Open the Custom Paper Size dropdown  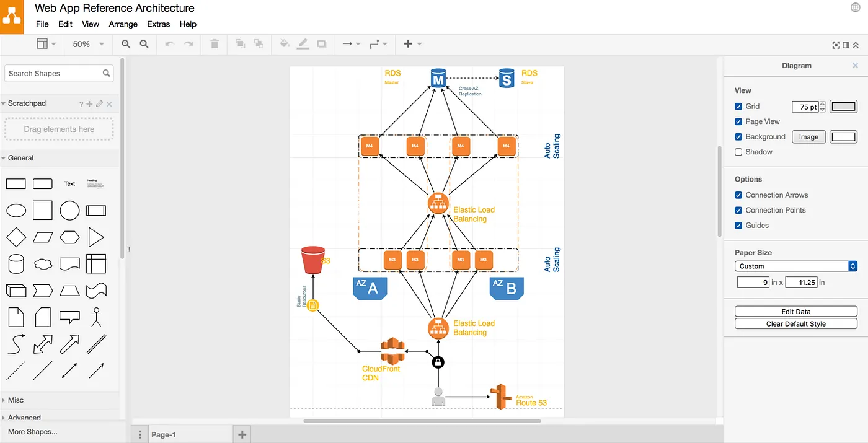pos(796,266)
